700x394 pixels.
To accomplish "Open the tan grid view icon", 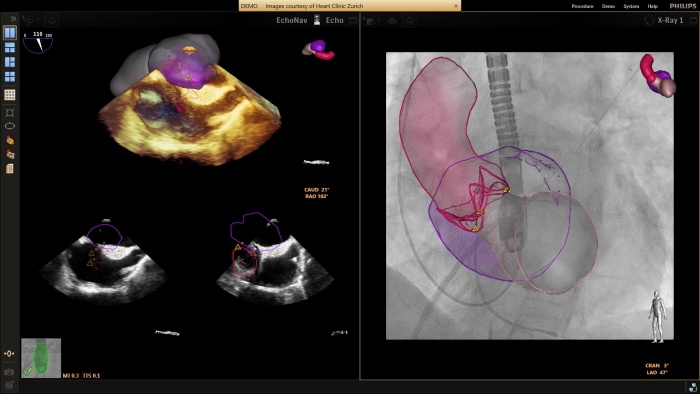I will [x=10, y=95].
